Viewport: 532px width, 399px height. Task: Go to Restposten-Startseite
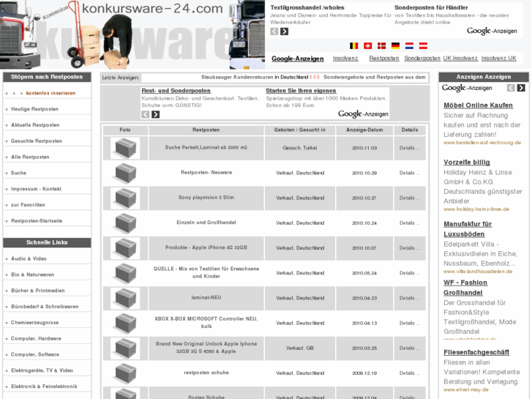click(x=37, y=220)
